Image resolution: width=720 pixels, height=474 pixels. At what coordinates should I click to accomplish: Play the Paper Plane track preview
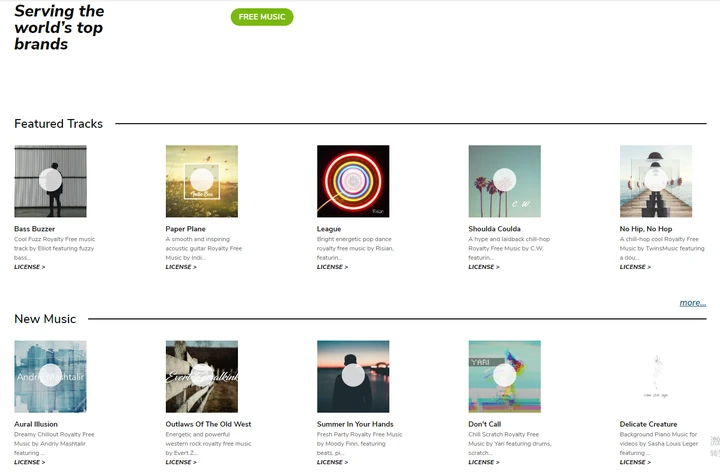click(x=202, y=180)
